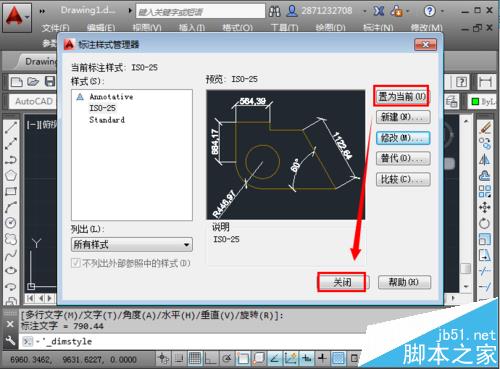Select the Move tool

tap(485, 207)
